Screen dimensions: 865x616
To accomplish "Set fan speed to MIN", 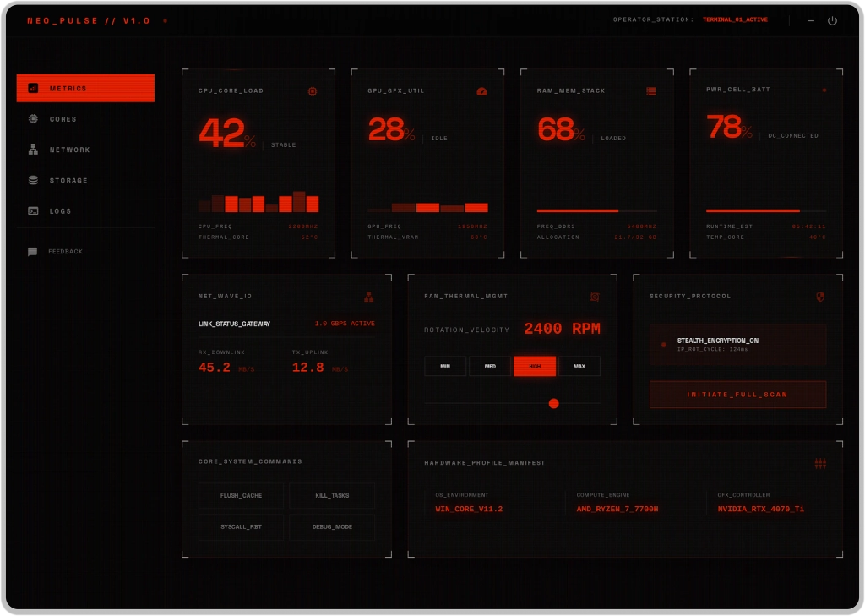I will point(445,367).
